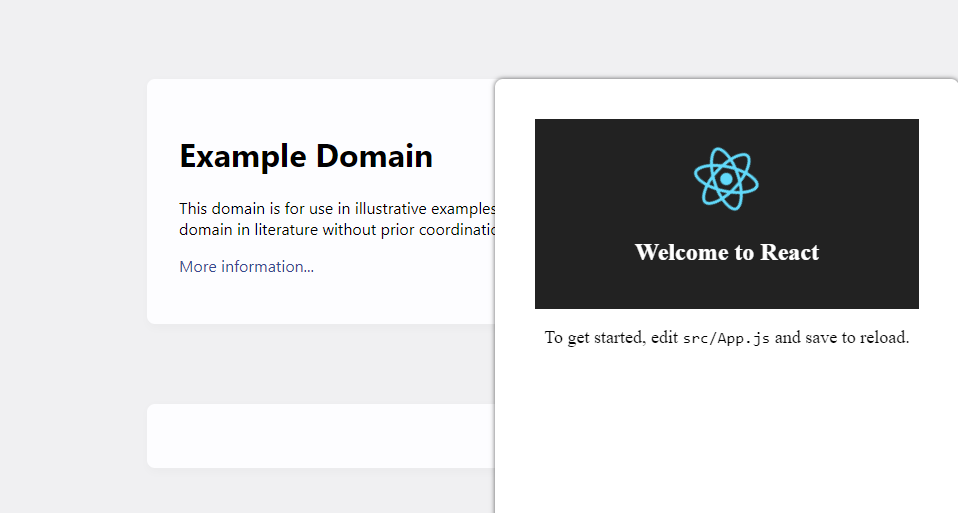Click the React atom logo

(726, 179)
